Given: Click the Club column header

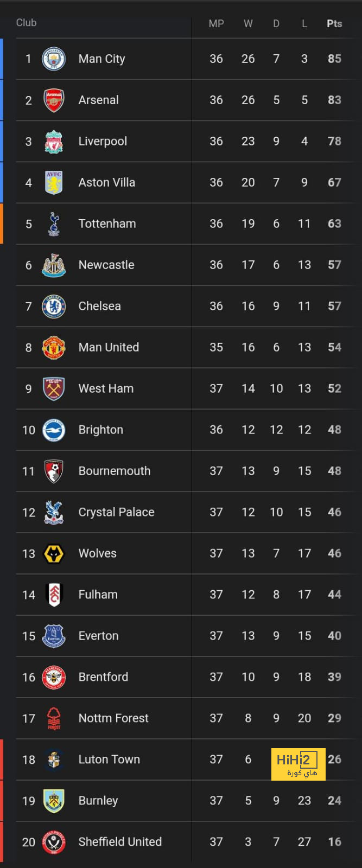Looking at the screenshot, I should (x=27, y=22).
